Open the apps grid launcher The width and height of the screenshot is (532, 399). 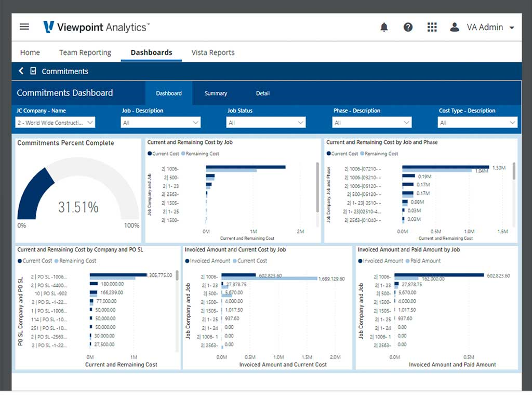(x=432, y=27)
